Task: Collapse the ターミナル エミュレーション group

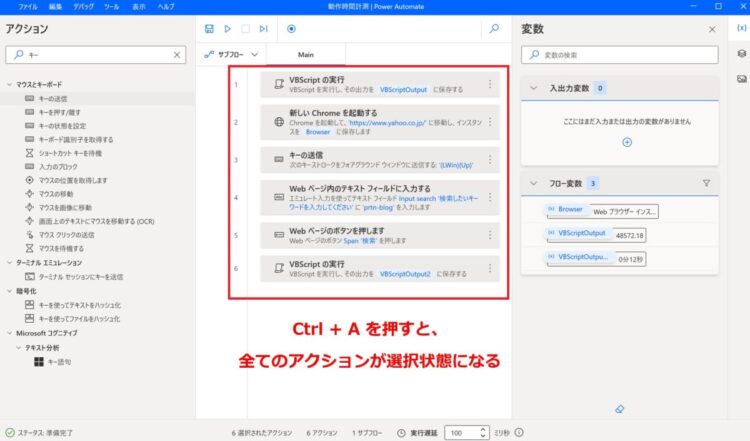Action: pyautogui.click(x=9, y=263)
